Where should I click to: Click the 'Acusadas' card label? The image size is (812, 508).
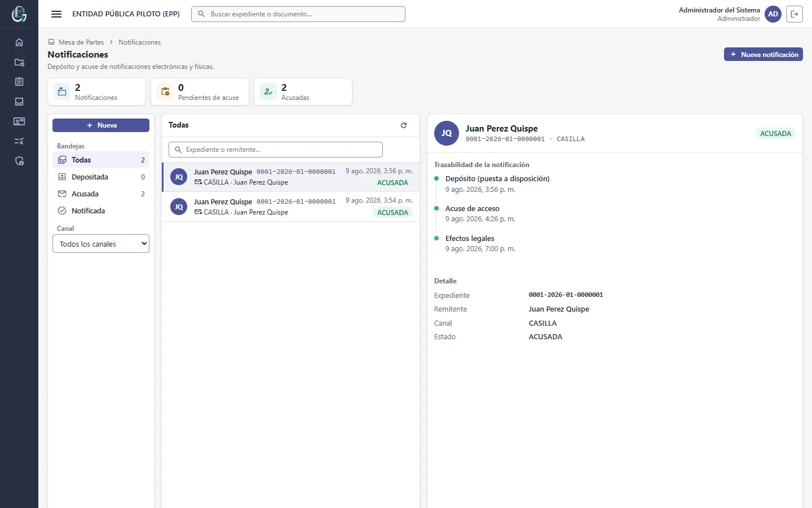point(295,98)
